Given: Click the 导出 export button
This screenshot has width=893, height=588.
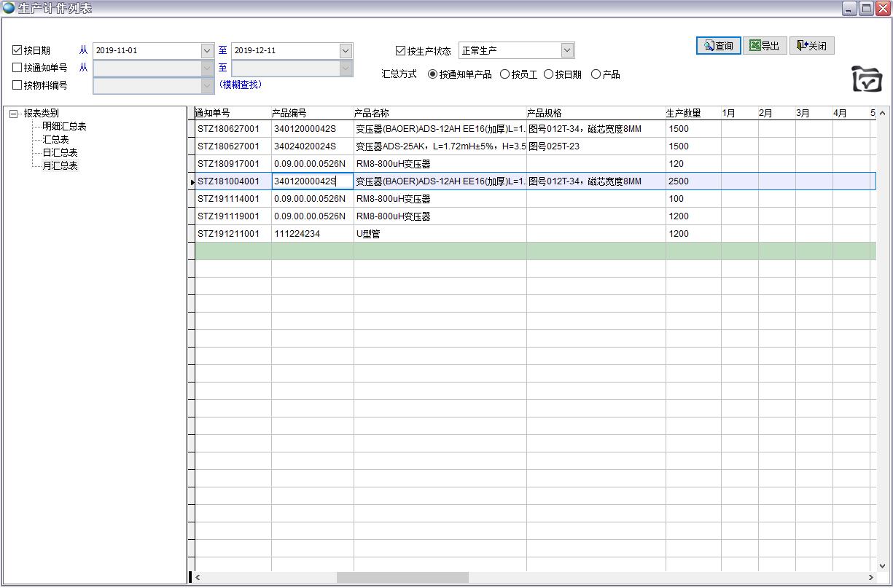Looking at the screenshot, I should coord(764,46).
